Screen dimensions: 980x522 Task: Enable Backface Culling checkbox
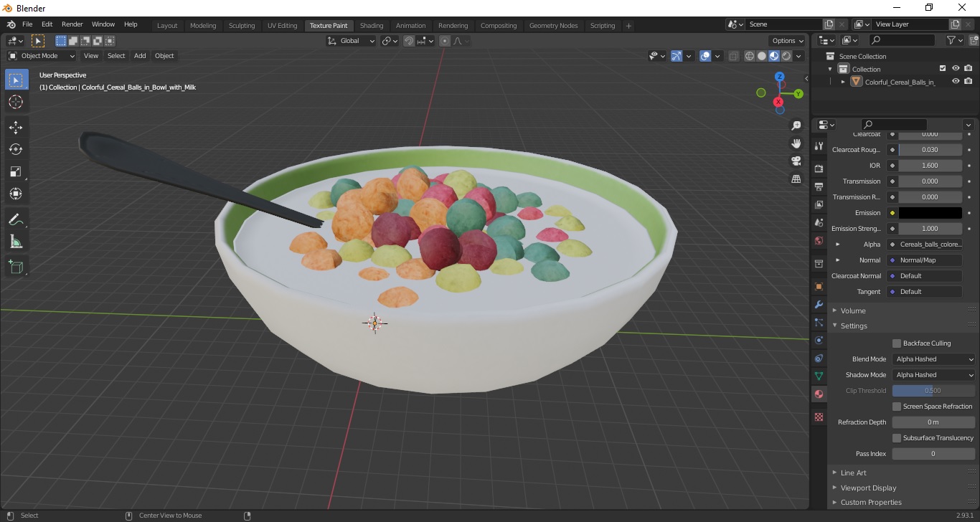point(896,343)
